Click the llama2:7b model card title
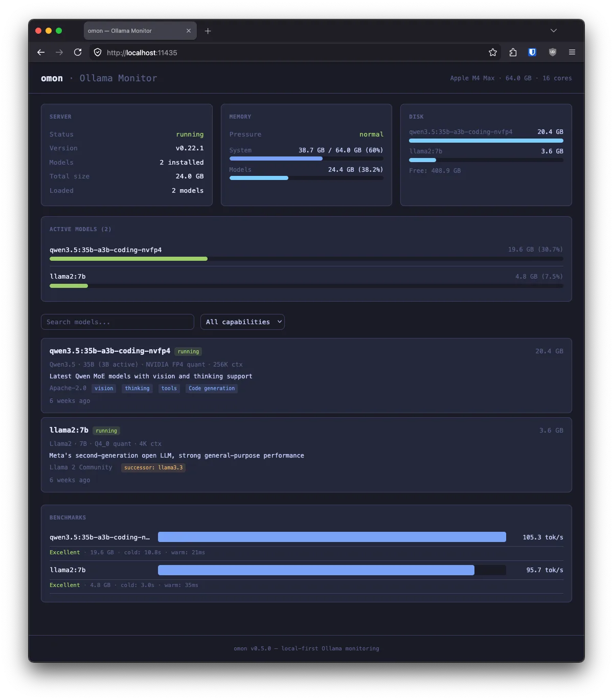613x700 pixels. pos(69,431)
